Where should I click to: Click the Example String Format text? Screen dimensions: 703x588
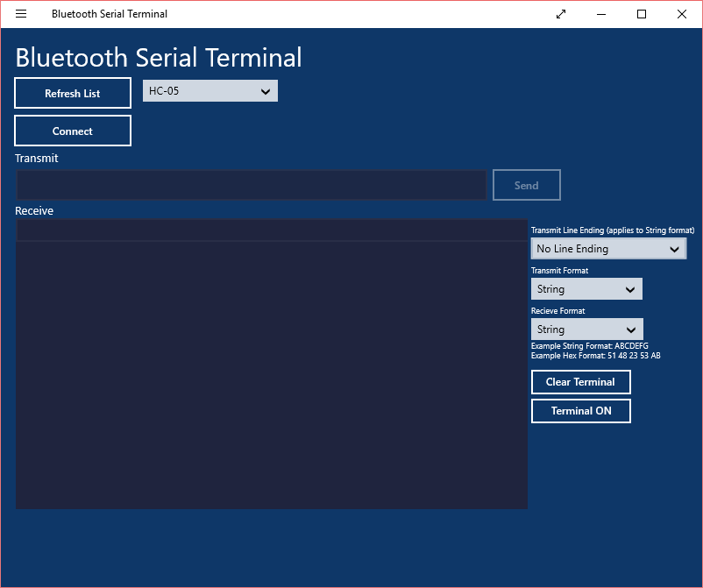point(589,346)
